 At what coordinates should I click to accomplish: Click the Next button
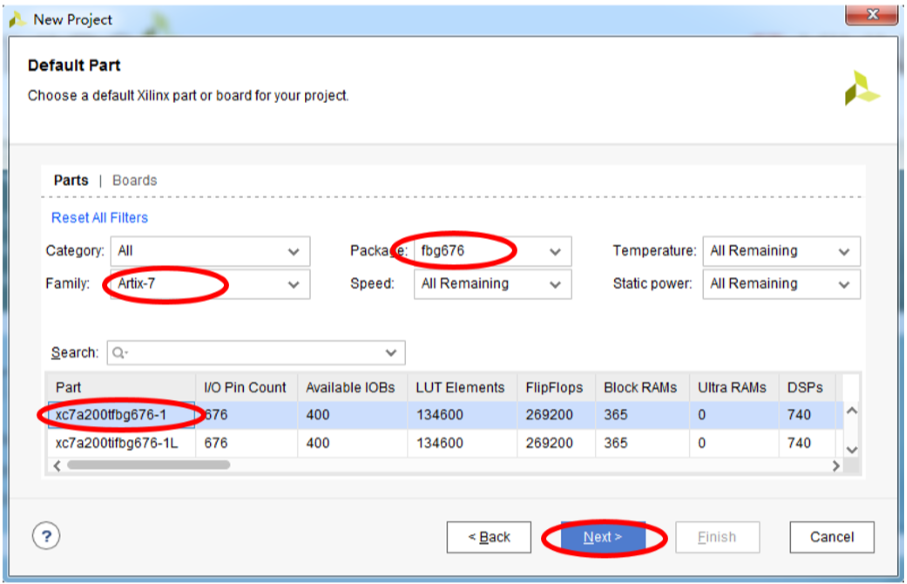(x=603, y=537)
